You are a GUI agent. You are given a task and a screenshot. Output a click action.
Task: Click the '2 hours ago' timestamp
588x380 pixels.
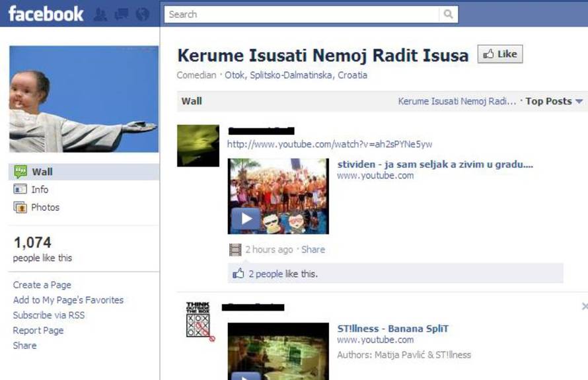pyautogui.click(x=269, y=249)
